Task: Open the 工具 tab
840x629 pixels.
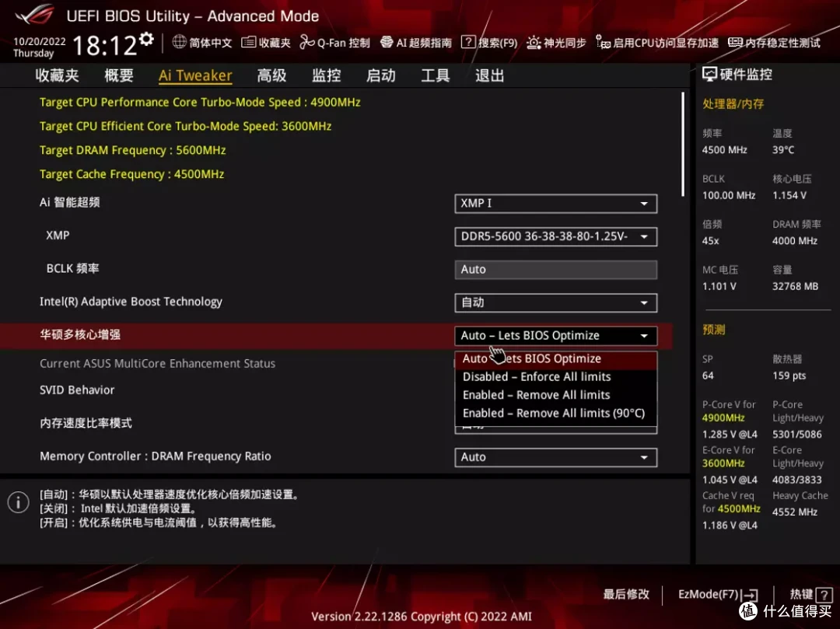Action: click(x=435, y=75)
